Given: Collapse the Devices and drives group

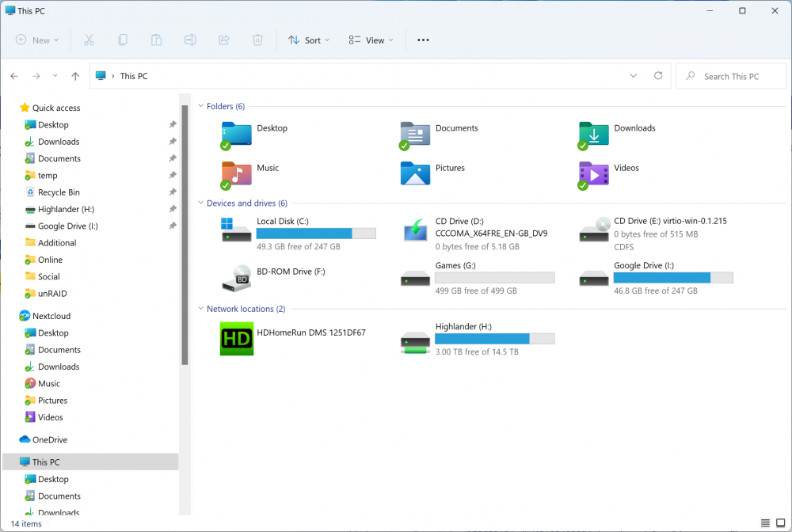Looking at the screenshot, I should [201, 203].
